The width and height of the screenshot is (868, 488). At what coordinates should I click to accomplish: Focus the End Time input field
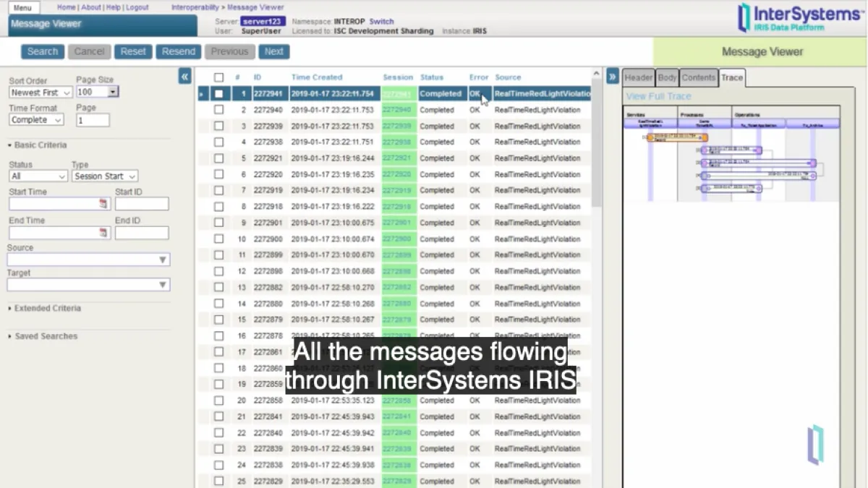[x=59, y=233]
